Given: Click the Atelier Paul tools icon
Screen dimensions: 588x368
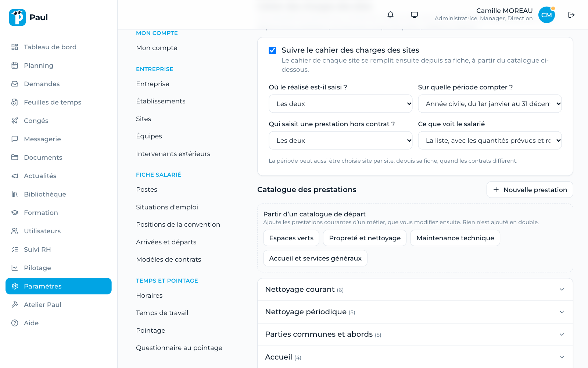Looking at the screenshot, I should tap(15, 305).
